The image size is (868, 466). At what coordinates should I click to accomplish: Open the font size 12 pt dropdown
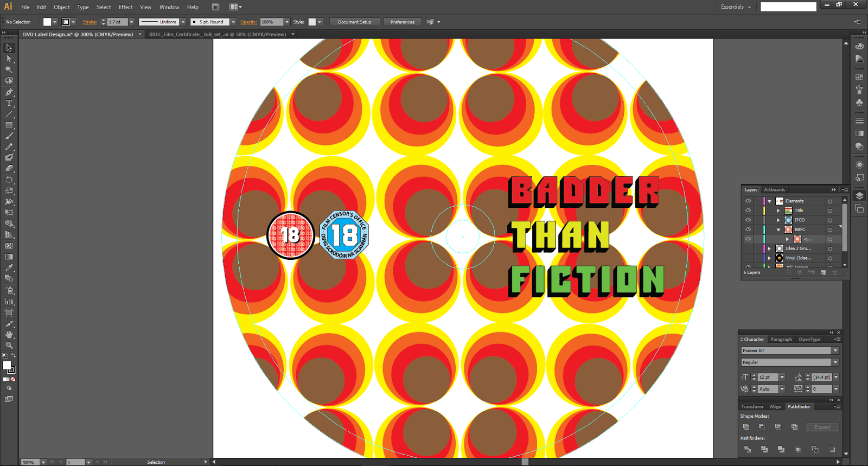point(782,377)
